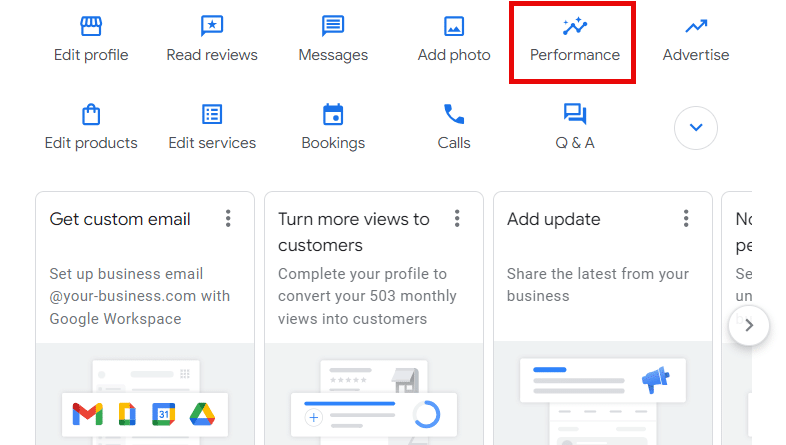Click the Add photo label

tap(454, 55)
